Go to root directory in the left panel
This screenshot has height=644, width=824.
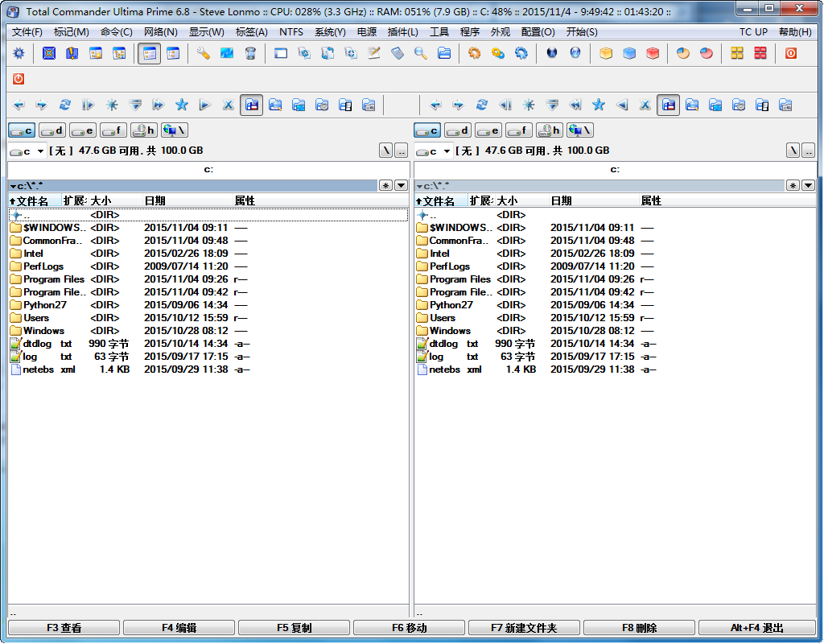(x=386, y=151)
